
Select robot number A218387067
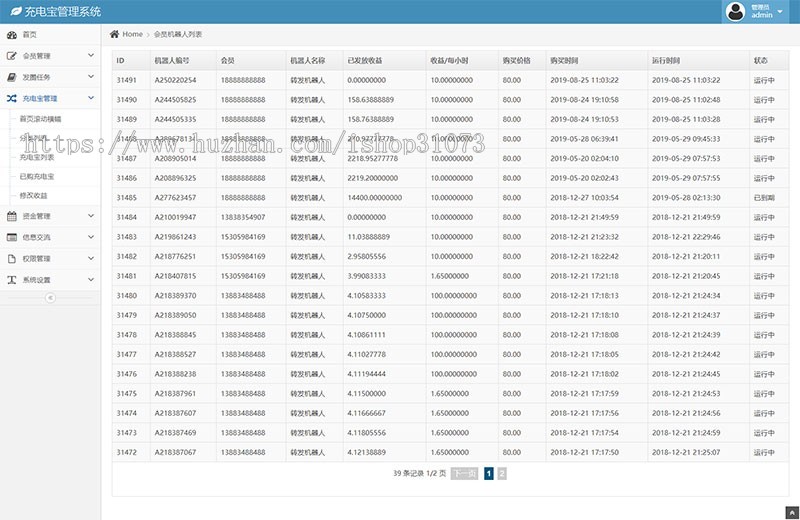(x=176, y=452)
